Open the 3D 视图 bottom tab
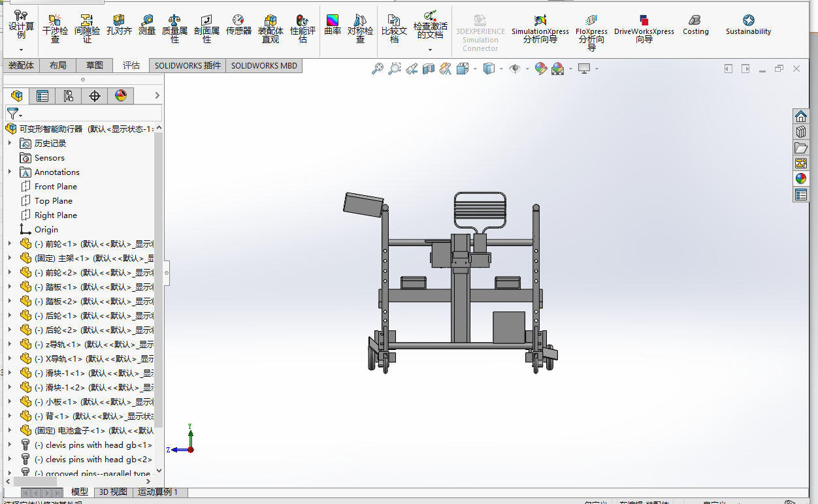This screenshot has height=504, width=818. tap(113, 492)
